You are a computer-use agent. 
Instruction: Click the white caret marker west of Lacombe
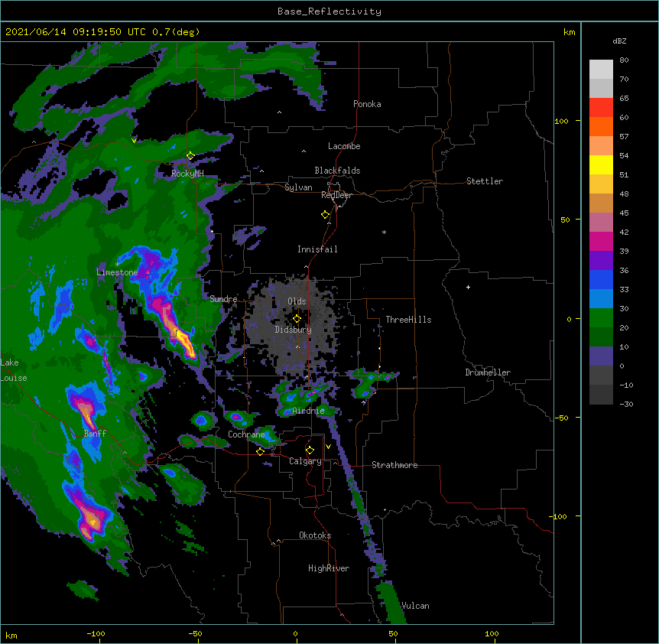click(304, 151)
